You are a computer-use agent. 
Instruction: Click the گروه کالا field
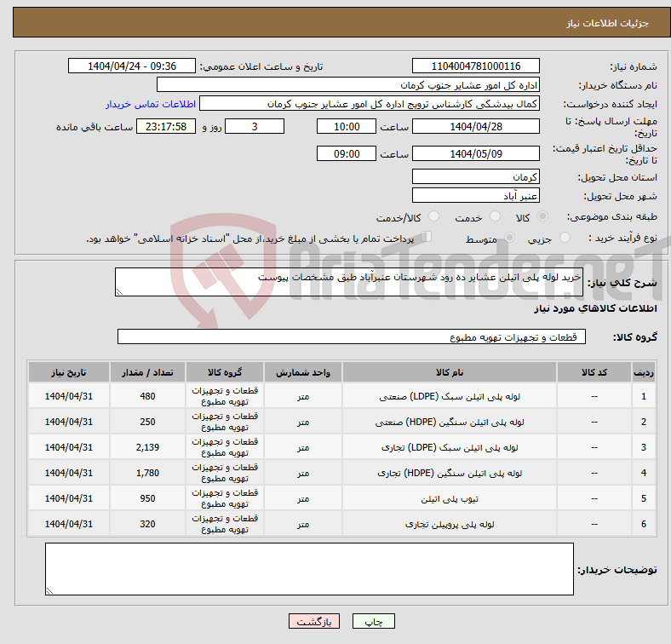tap(352, 336)
